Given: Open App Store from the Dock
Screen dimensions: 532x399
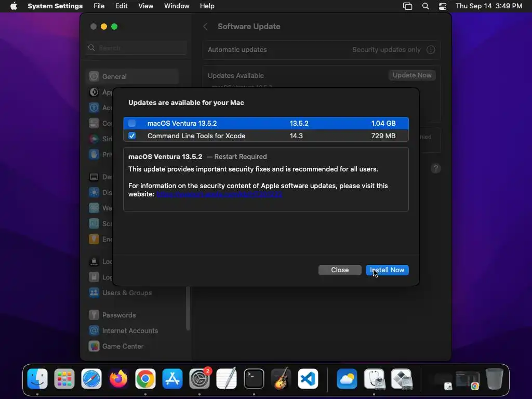Looking at the screenshot, I should [x=172, y=379].
